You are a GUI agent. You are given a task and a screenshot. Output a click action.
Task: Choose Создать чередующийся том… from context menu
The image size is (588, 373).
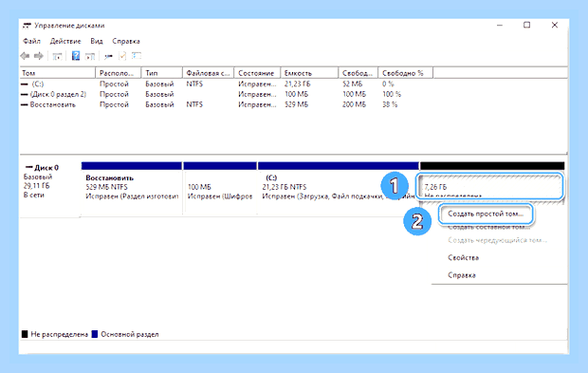pos(497,240)
